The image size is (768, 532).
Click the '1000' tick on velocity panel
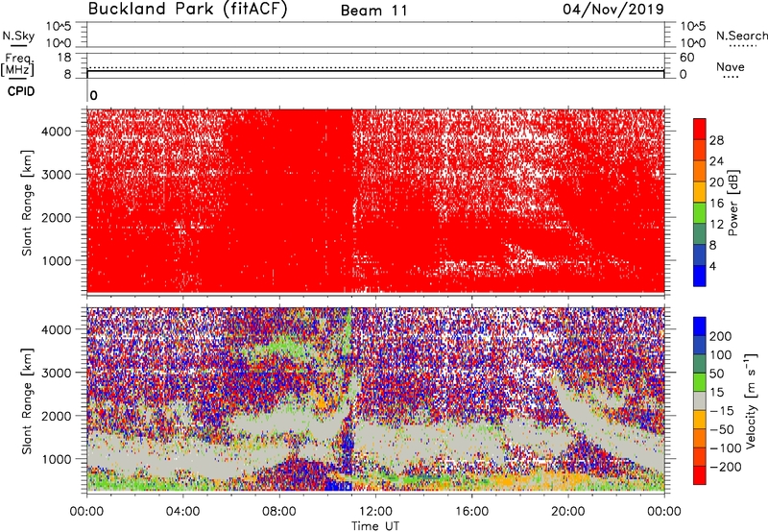point(56,459)
